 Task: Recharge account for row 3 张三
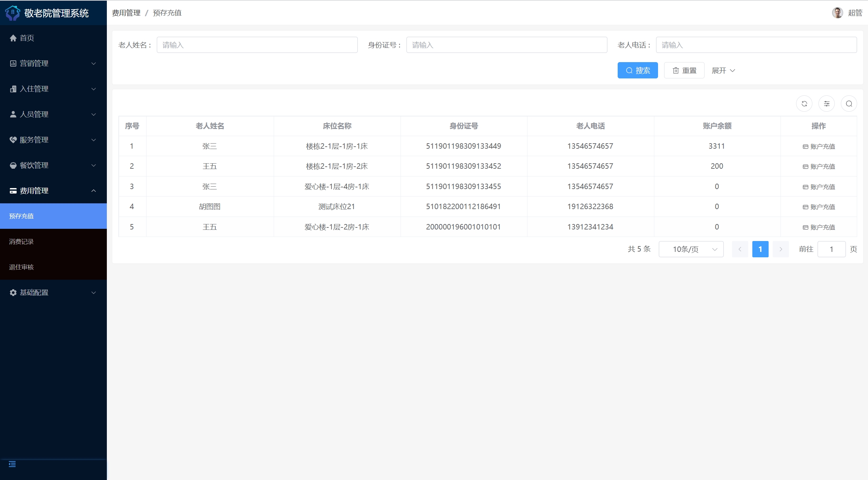tap(818, 187)
